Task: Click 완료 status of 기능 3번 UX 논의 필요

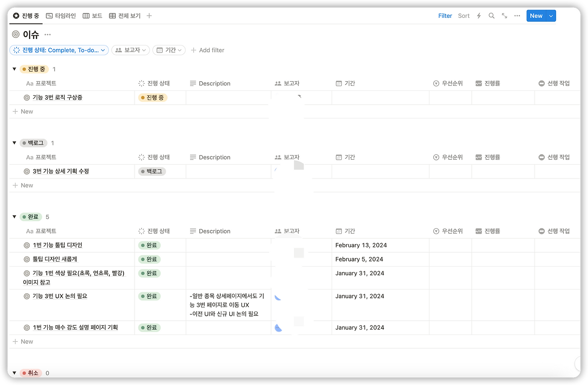Action: 149,296
